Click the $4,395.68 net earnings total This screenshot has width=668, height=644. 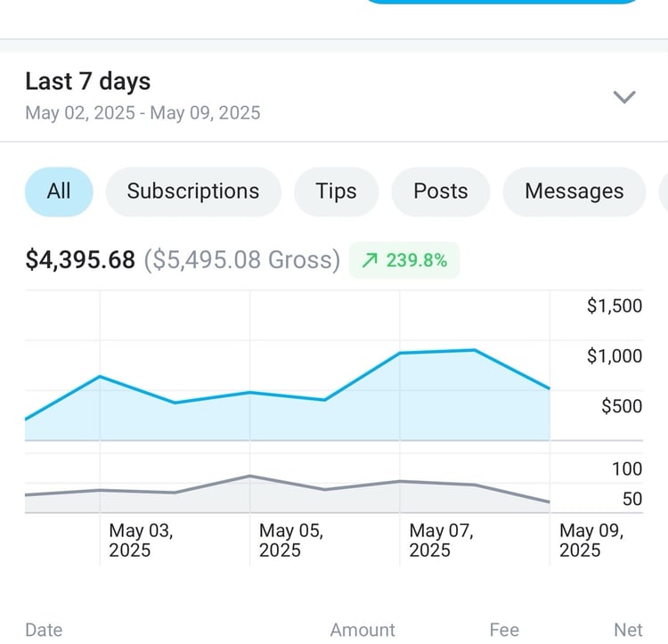click(x=80, y=260)
